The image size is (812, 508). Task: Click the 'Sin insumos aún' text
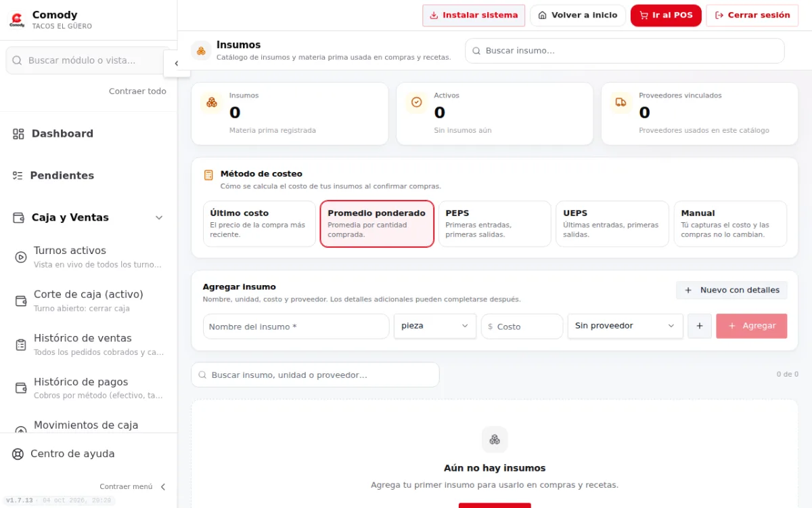tap(463, 130)
